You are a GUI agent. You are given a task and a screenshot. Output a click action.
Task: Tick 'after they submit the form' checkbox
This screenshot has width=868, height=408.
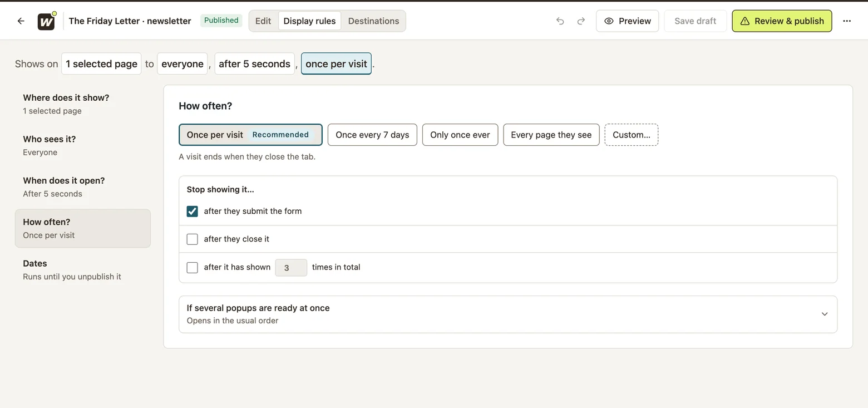(x=193, y=212)
